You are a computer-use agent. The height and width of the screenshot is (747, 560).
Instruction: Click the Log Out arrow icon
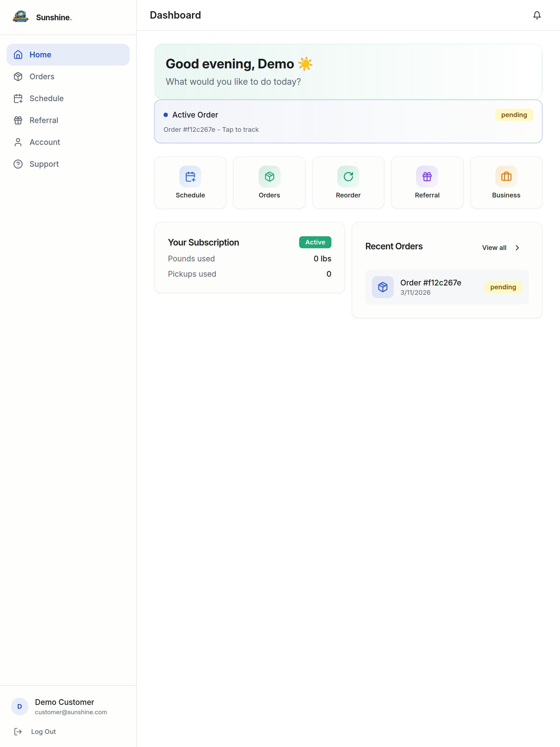click(x=18, y=731)
